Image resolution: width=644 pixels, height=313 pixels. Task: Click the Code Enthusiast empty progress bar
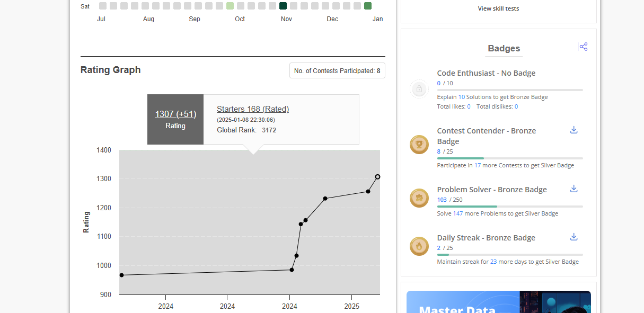[510, 90]
